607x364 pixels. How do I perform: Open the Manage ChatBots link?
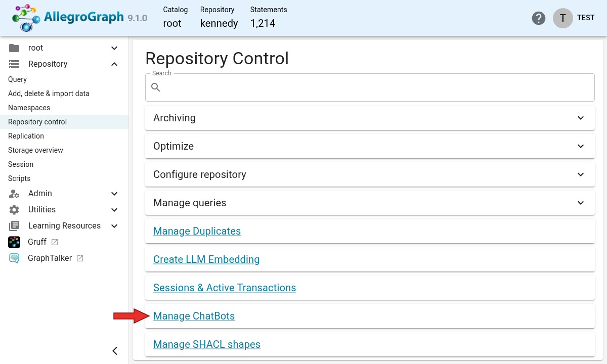point(194,316)
